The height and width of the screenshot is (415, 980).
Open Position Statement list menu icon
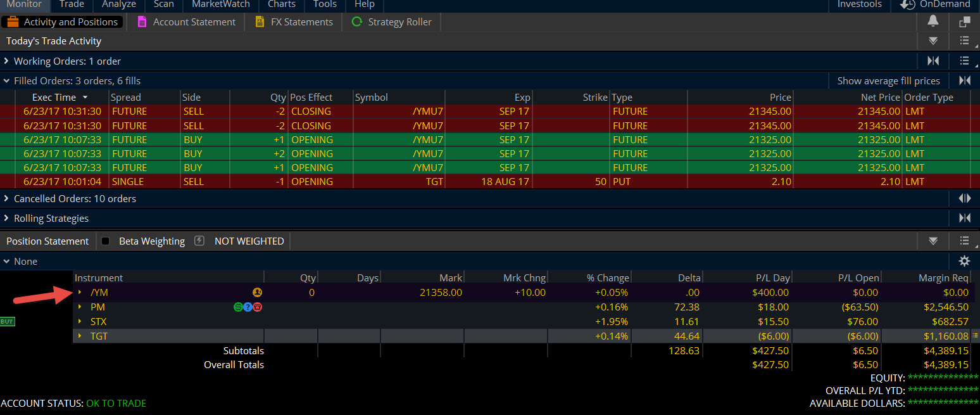pos(964,241)
